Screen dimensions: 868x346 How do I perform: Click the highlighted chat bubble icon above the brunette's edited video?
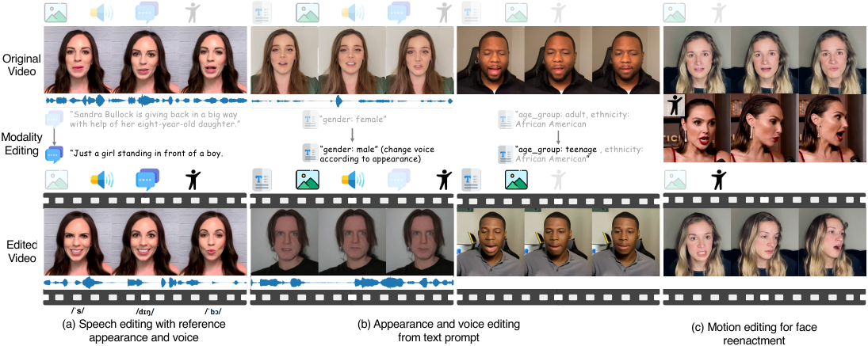tap(147, 180)
